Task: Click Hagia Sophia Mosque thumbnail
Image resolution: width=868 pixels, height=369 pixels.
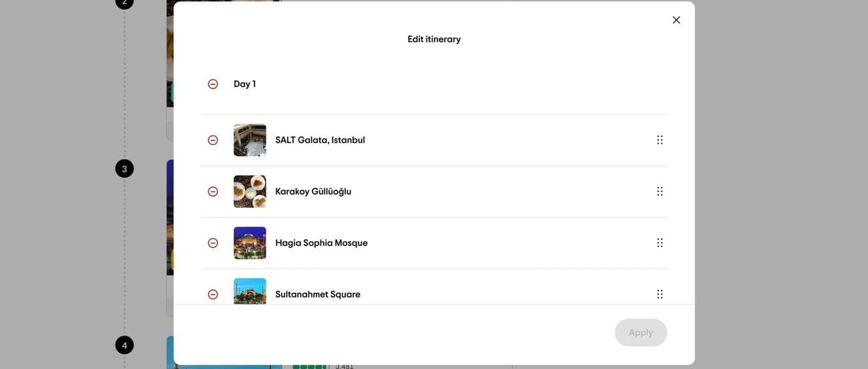Action: [x=250, y=243]
